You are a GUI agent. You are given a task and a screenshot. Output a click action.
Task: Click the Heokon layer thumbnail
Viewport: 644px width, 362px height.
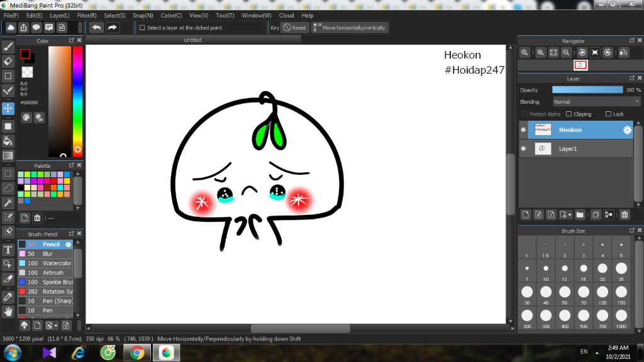pos(543,129)
